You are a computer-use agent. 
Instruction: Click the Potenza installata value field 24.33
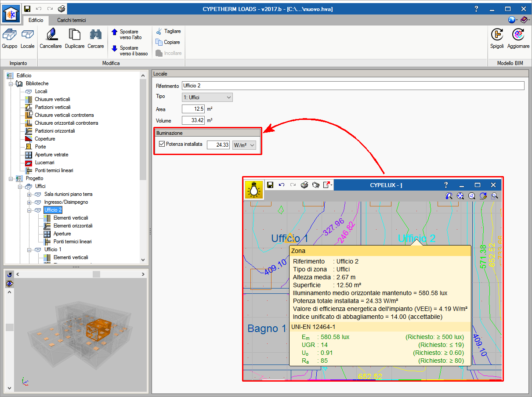[218, 144]
